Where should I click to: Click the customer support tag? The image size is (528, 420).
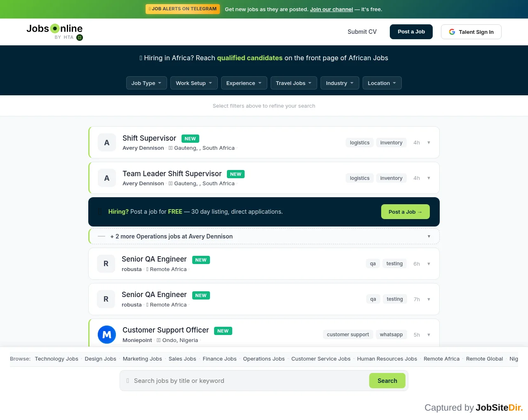[348, 335]
